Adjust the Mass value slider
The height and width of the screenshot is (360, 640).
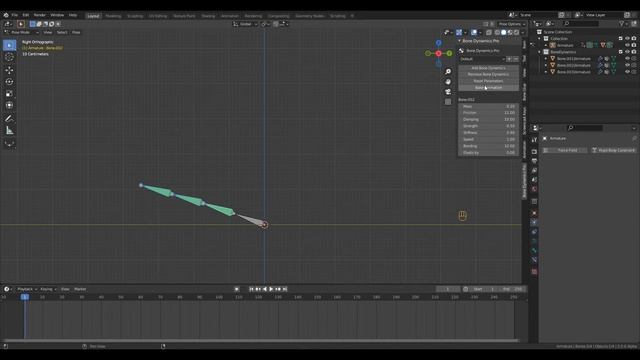tap(488, 106)
